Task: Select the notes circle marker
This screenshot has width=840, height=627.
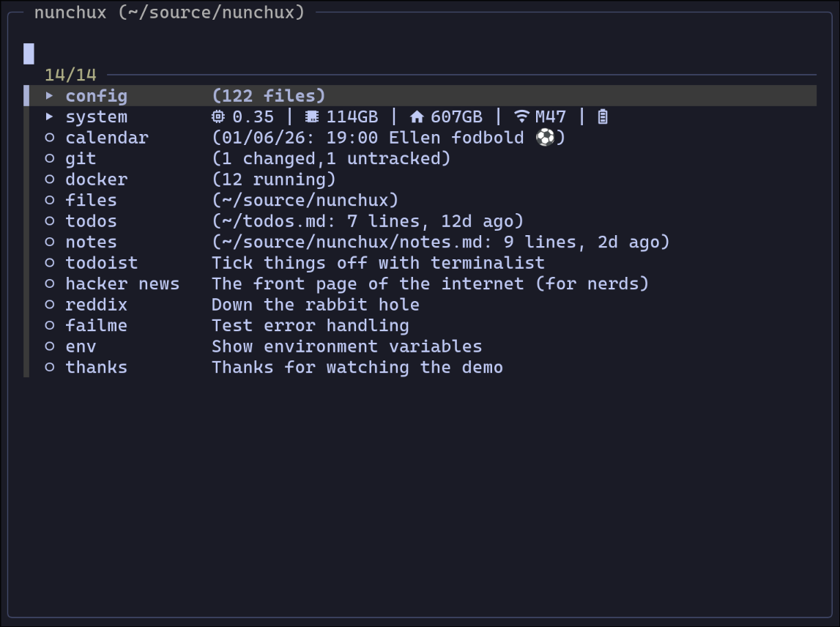Action: tap(49, 242)
